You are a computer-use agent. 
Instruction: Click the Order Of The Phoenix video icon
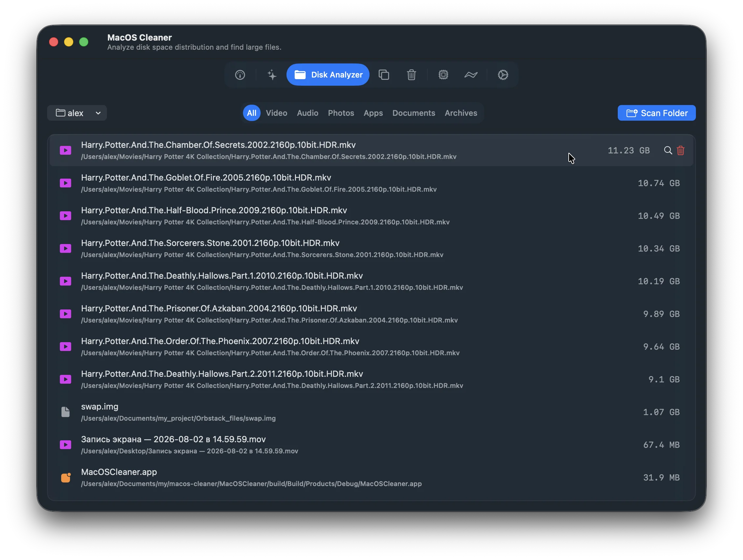pyautogui.click(x=65, y=346)
